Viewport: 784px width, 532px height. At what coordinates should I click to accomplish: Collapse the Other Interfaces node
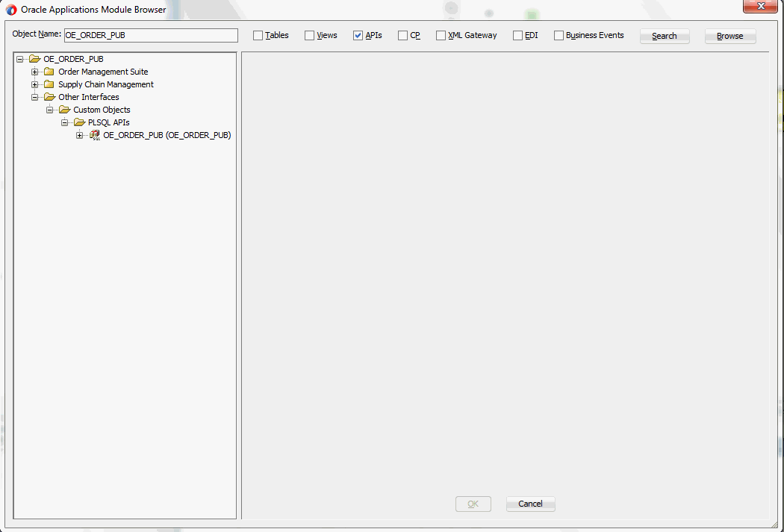point(34,97)
